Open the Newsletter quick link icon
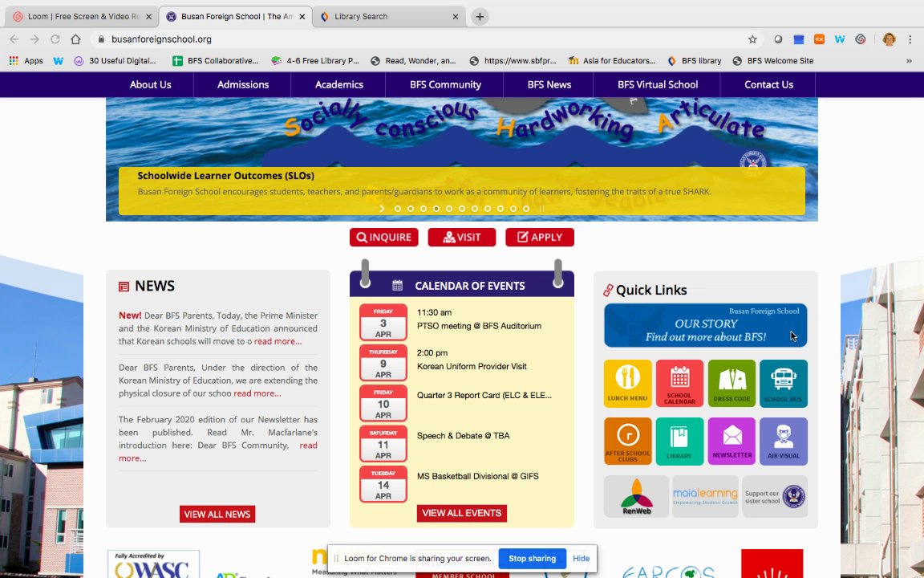 point(731,442)
